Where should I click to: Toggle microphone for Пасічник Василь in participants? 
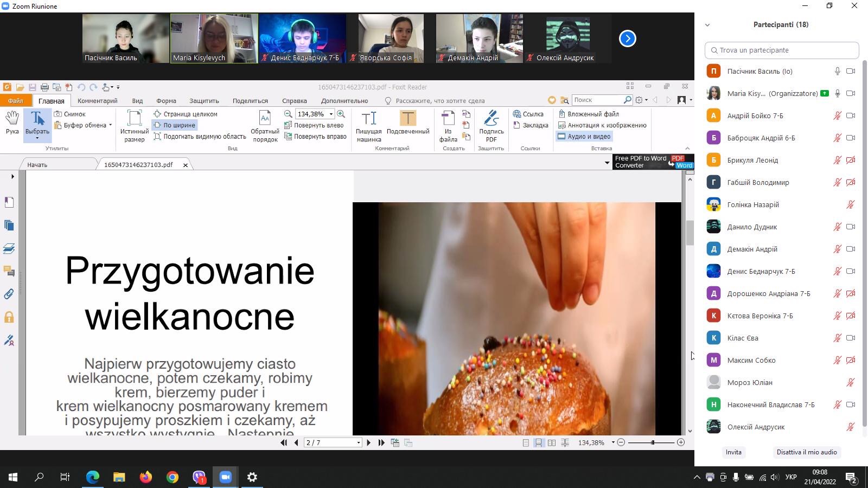837,71
